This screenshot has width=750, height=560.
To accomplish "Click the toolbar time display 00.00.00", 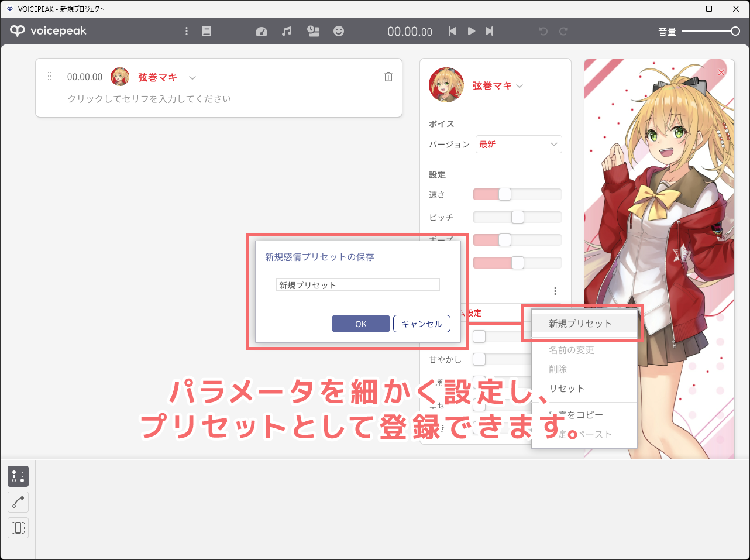I will click(410, 32).
